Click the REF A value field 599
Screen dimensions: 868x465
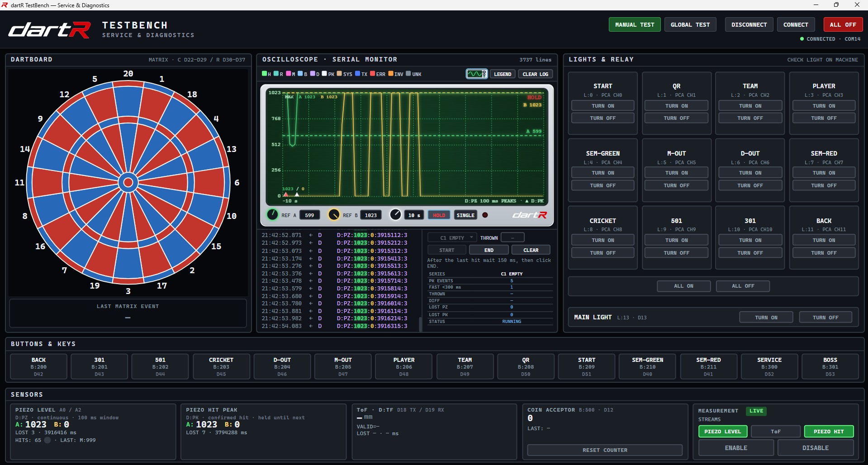pyautogui.click(x=309, y=215)
